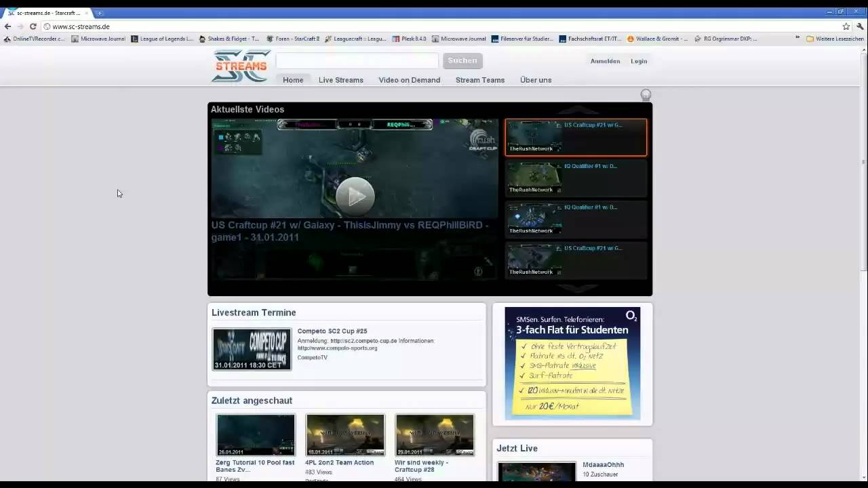Screen dimensions: 868x488
Task: Click into the site search field
Action: (x=357, y=60)
